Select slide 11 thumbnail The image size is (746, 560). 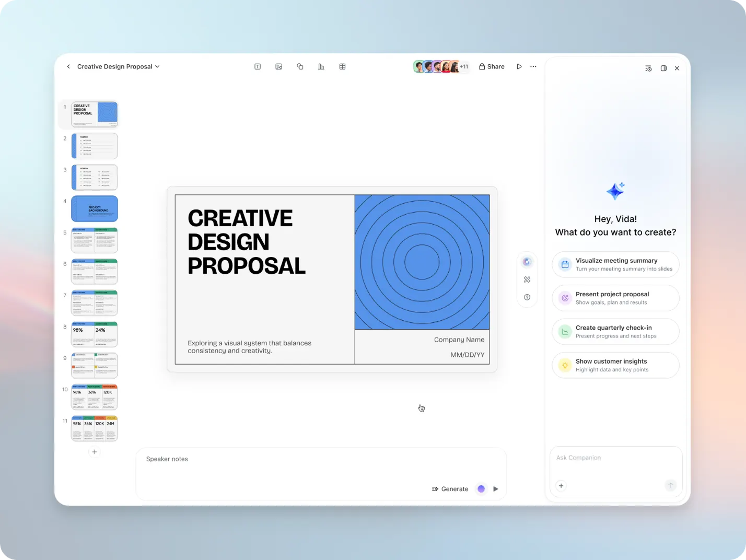point(95,428)
